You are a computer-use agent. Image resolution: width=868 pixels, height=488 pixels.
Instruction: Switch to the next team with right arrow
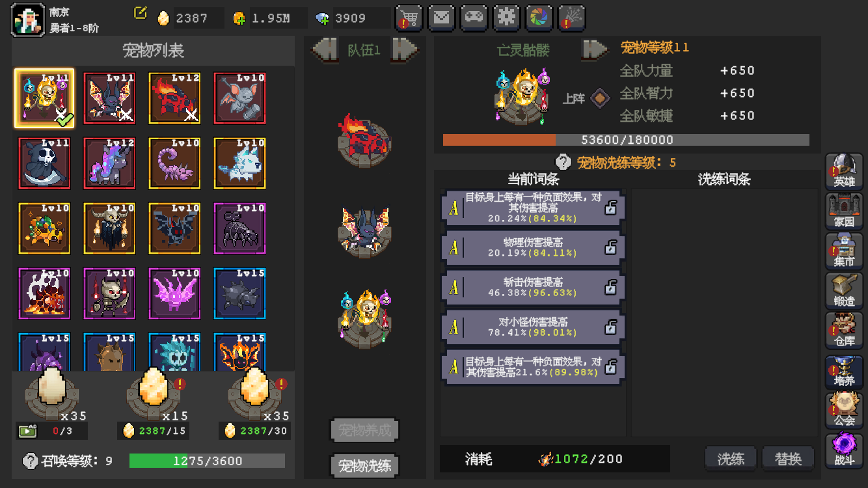click(404, 49)
